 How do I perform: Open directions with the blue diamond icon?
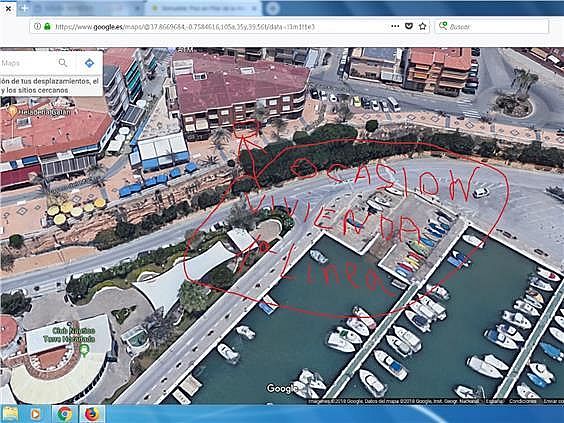point(89,63)
